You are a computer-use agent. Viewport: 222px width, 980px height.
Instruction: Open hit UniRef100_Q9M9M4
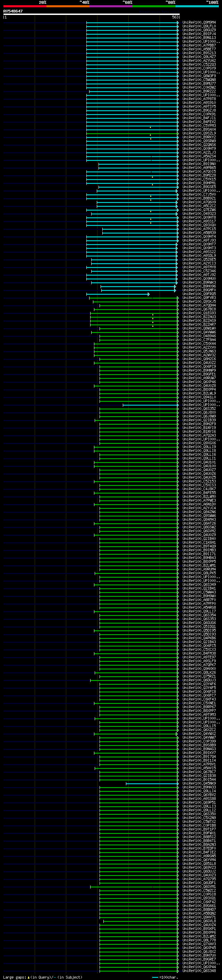[x=199, y=23]
